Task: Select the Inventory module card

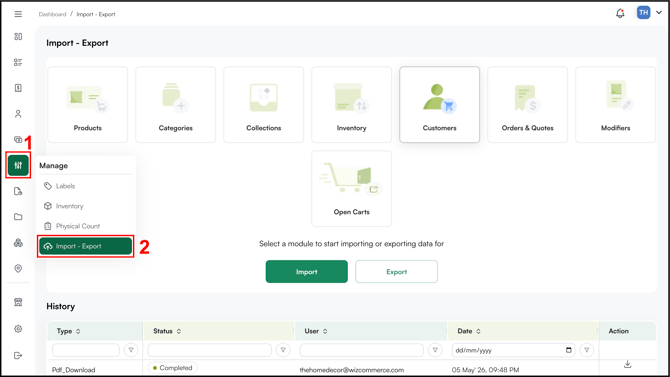Action: [351, 104]
